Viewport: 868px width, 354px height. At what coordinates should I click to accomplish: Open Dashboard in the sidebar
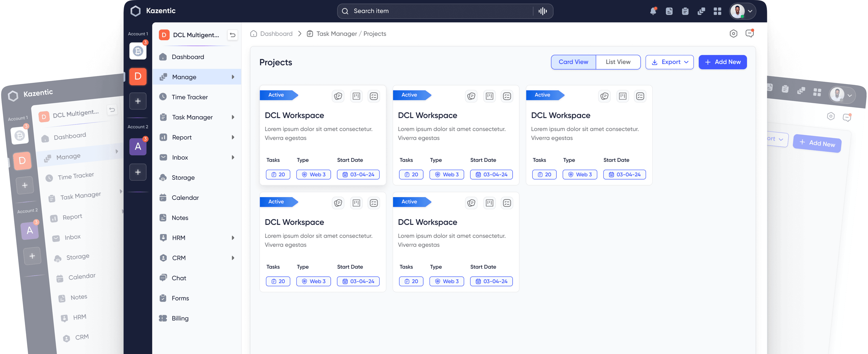197,57
